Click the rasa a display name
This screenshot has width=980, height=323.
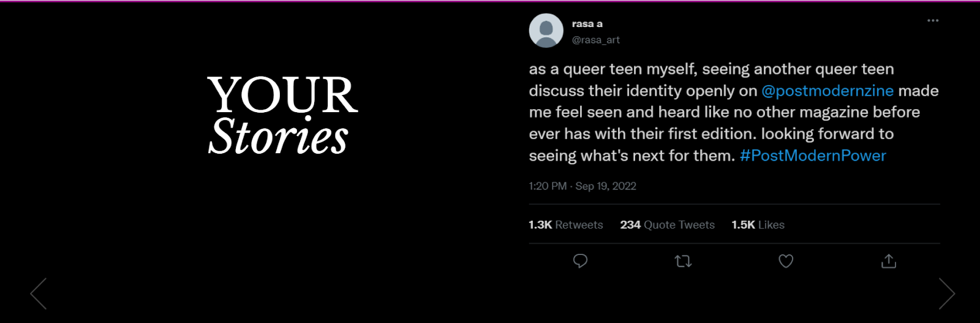[587, 24]
